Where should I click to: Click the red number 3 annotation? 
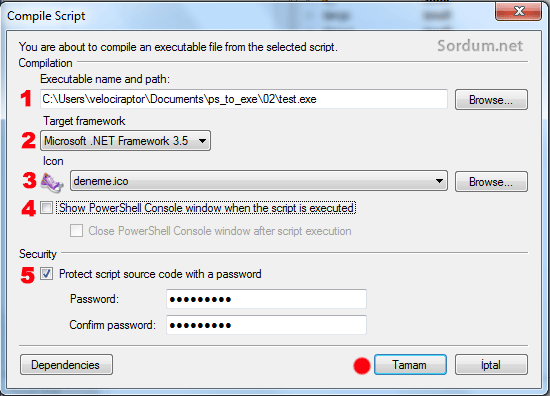tap(29, 181)
